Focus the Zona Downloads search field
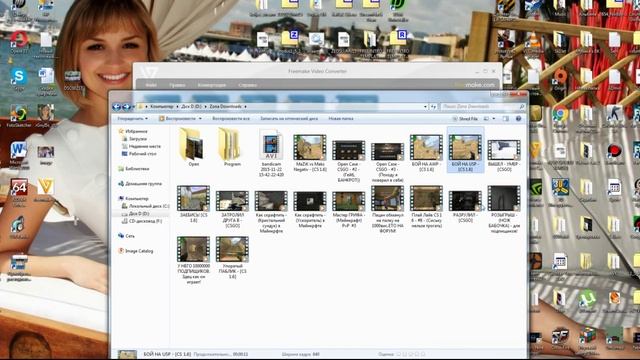Viewport: 640px width, 360px height. click(x=483, y=107)
